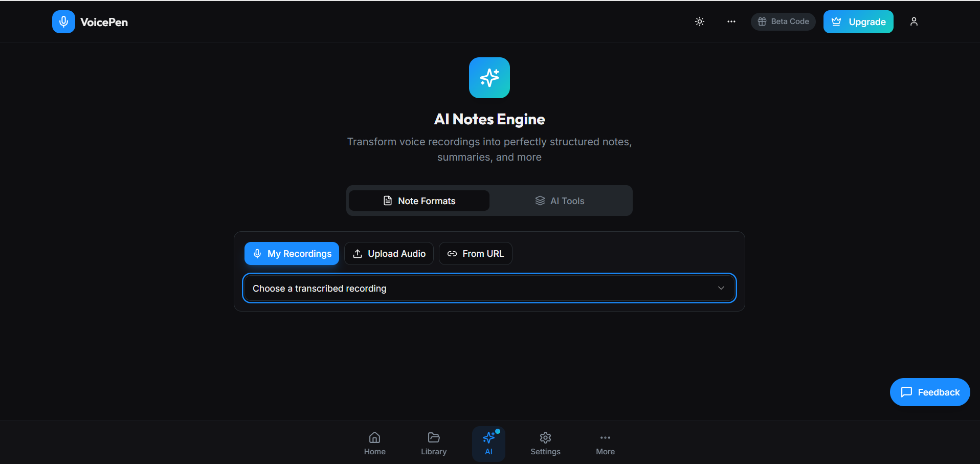Click the AI Notes Engine sparkle icon
Screen dimensions: 980x464
coord(489,78)
